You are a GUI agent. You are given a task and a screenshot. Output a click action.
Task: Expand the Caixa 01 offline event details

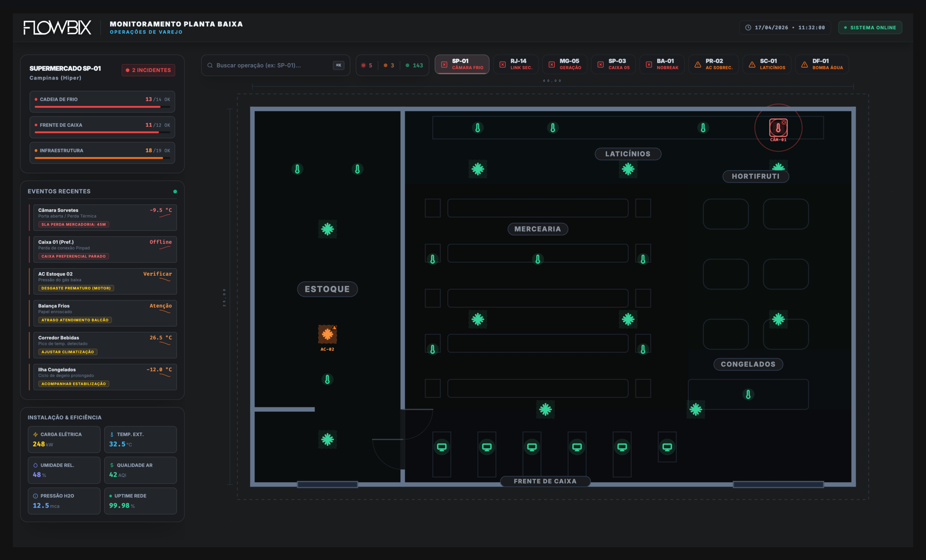tap(105, 249)
